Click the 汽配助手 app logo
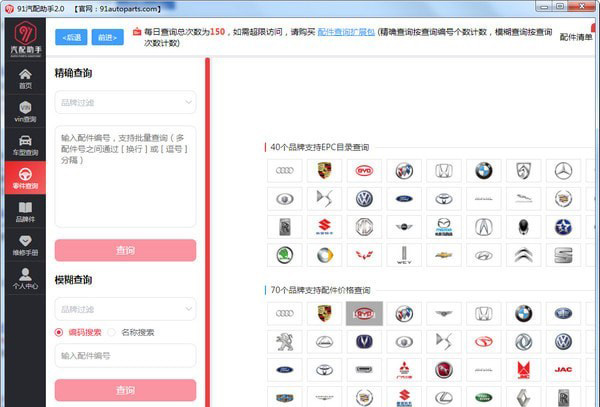600x407 pixels. pyautogui.click(x=25, y=38)
